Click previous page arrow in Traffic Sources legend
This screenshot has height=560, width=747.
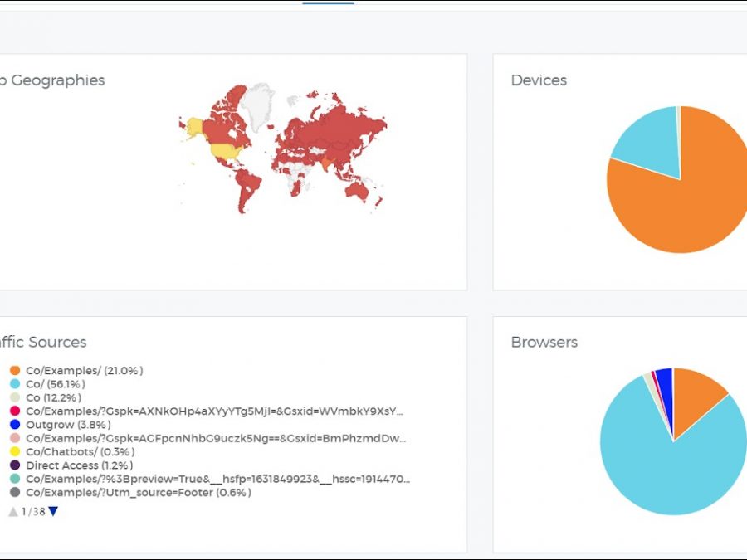13,512
